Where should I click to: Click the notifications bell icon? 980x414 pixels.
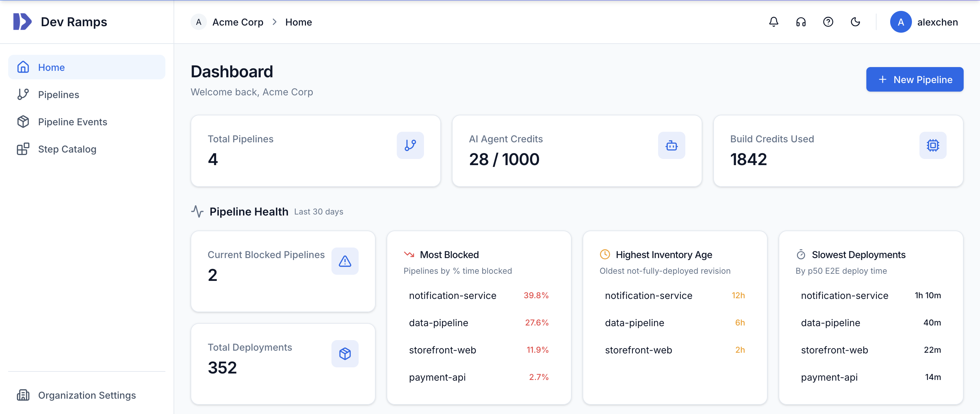click(773, 22)
